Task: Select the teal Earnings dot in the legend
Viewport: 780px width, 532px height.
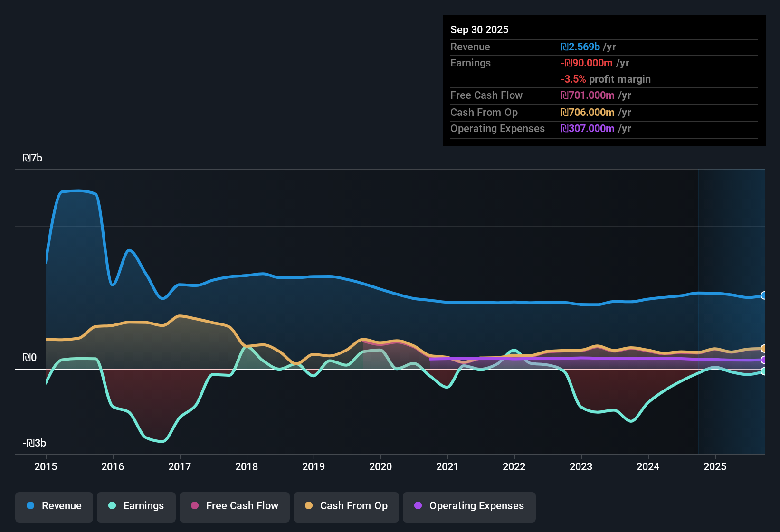Action: [112, 506]
